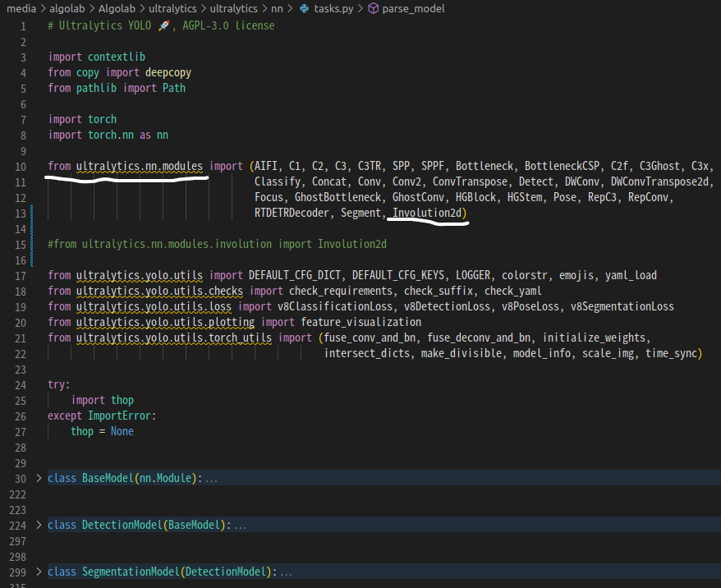The height and width of the screenshot is (588, 721).
Task: Expand the folded DetectionModel class
Action: 38,524
